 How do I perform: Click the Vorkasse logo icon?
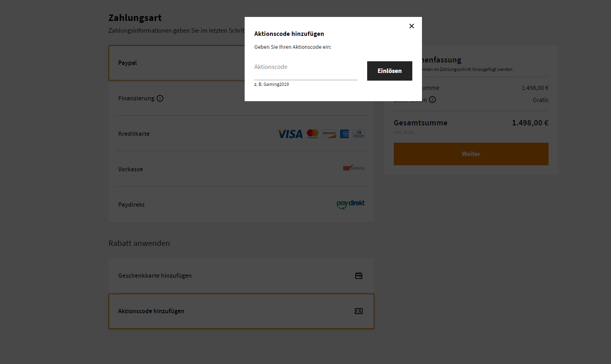354,168
